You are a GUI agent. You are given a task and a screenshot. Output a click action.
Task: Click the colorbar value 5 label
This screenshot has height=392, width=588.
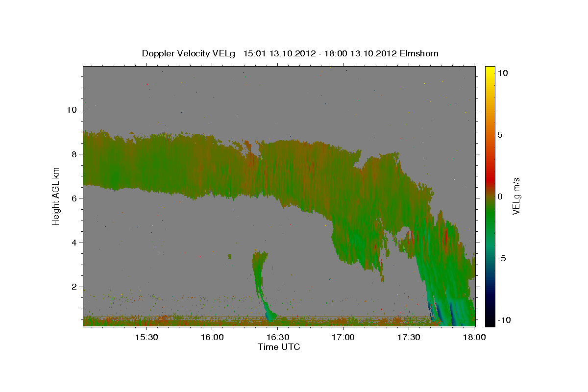click(x=501, y=135)
